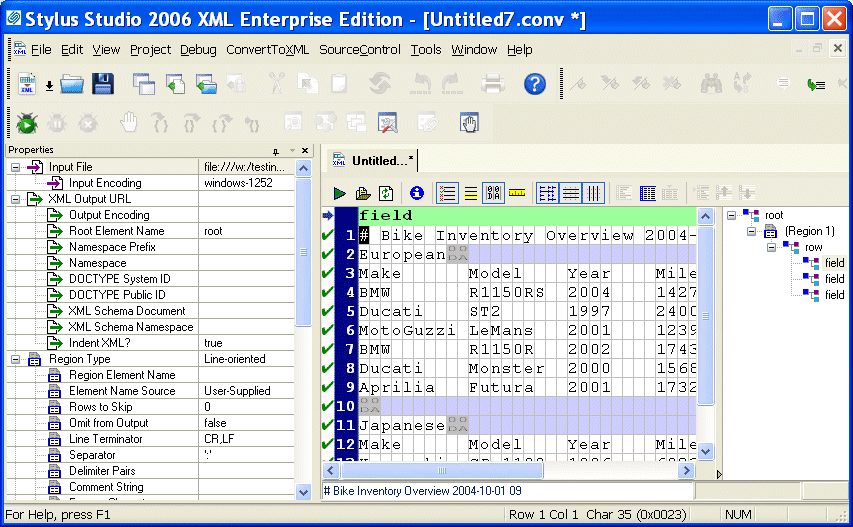Toggle the grid lines display button

[547, 193]
